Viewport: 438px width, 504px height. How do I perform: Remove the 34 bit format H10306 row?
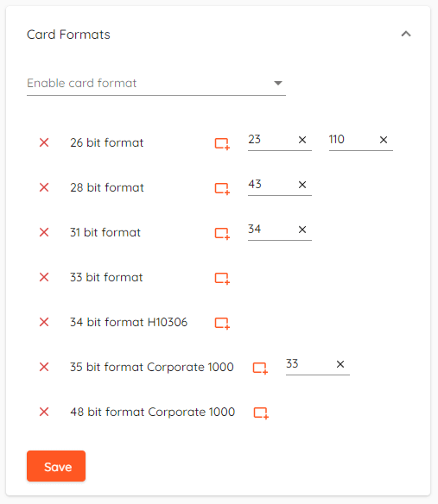[44, 322]
